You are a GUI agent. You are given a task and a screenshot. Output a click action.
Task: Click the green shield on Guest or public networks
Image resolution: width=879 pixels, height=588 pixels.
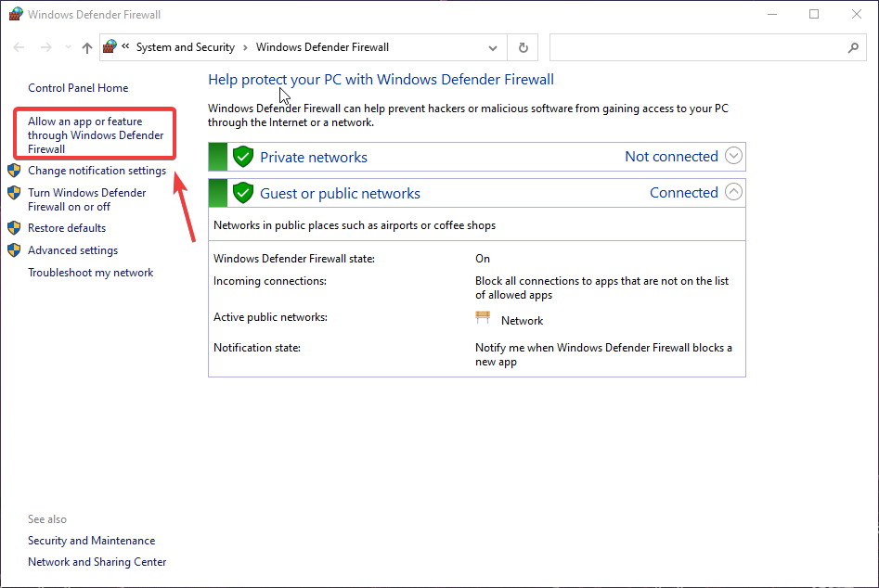tap(242, 192)
